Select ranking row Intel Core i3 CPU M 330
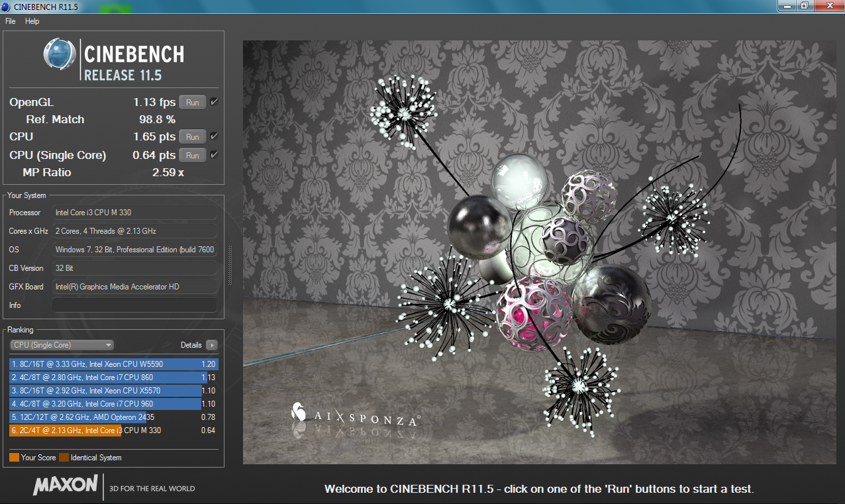 (x=113, y=430)
